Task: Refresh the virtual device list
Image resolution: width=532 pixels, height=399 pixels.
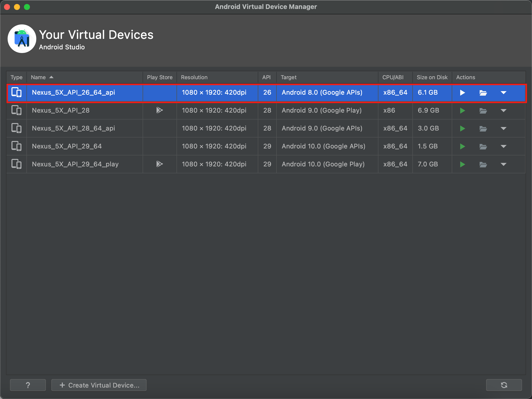Action: point(504,385)
